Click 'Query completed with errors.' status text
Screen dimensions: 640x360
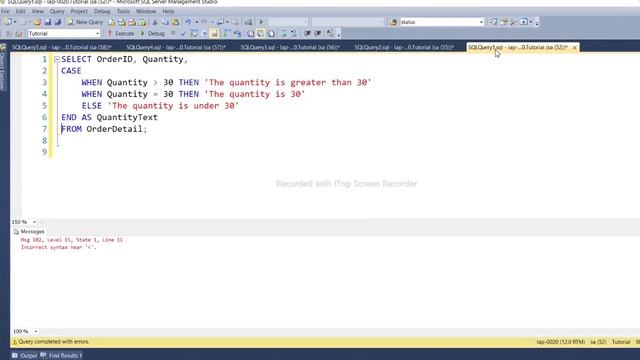tap(53, 342)
